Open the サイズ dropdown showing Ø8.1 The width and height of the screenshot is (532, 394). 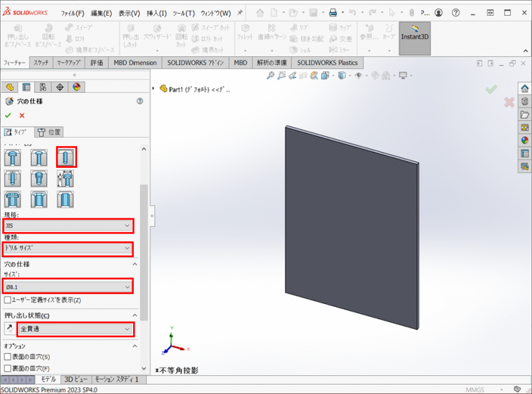(68, 287)
